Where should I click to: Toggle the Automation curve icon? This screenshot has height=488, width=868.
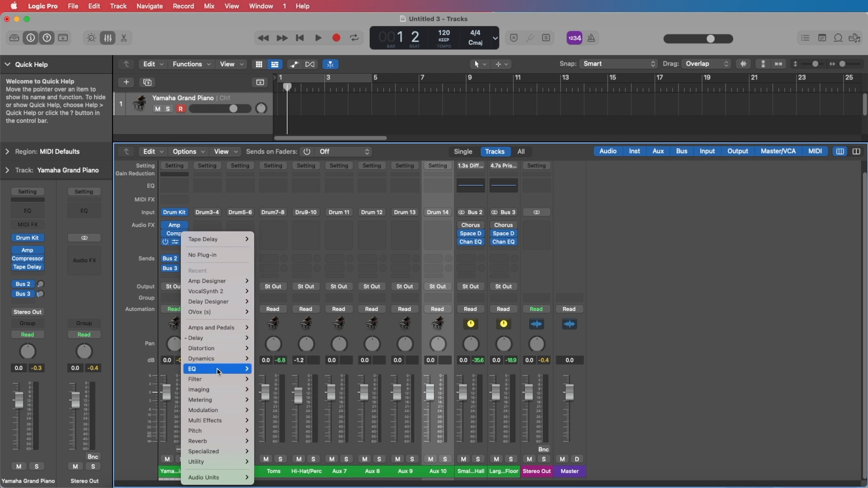tap(294, 65)
